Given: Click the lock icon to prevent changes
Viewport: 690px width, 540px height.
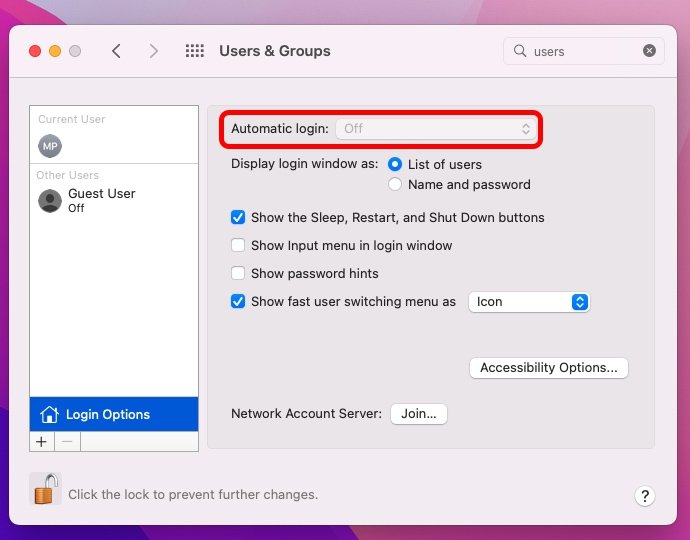Looking at the screenshot, I should (46, 489).
